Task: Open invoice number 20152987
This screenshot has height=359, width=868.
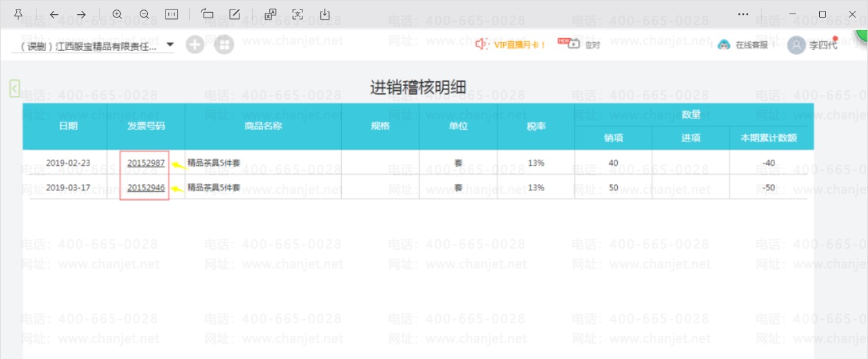Action: click(x=146, y=163)
